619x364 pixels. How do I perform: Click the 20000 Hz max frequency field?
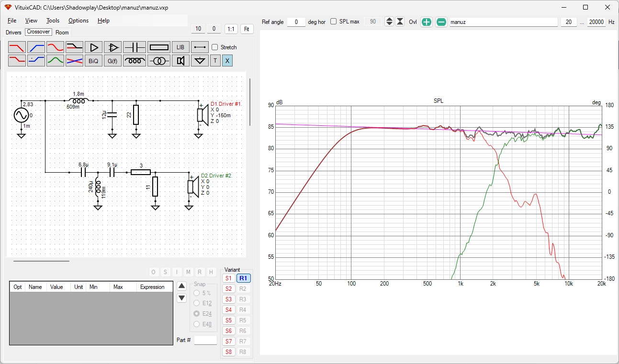(596, 22)
